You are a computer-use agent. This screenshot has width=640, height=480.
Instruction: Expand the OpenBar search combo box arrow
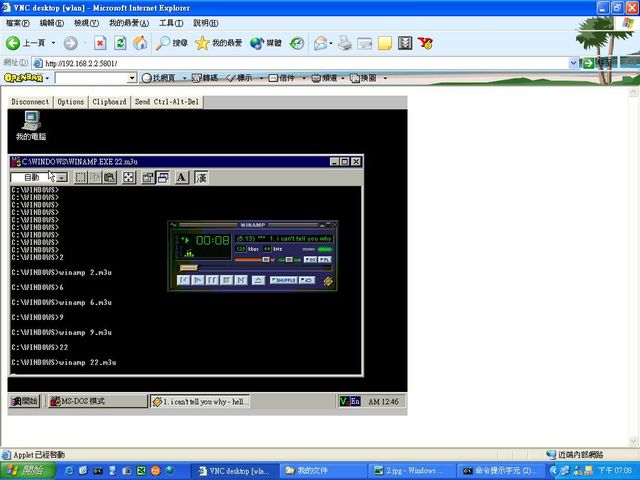click(x=132, y=78)
